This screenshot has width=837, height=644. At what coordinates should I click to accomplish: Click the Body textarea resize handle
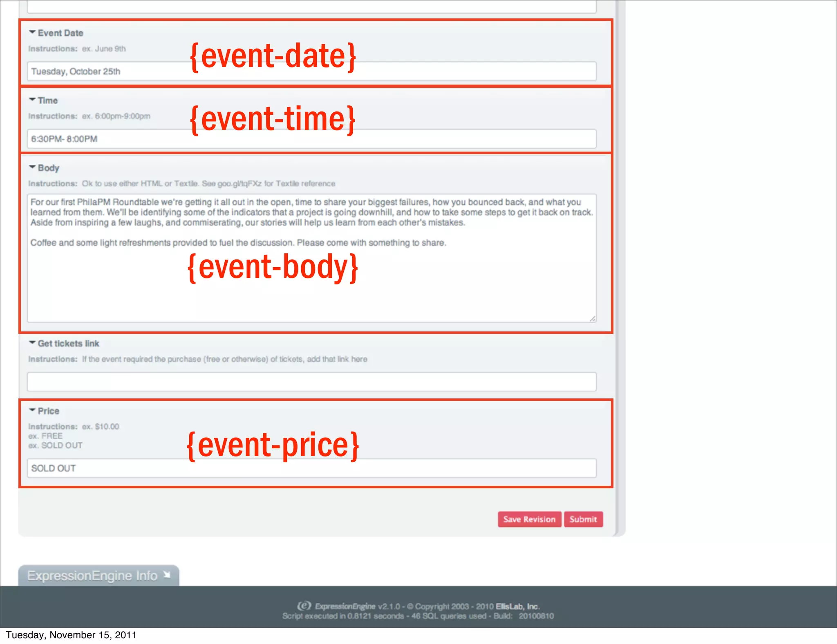(593, 319)
